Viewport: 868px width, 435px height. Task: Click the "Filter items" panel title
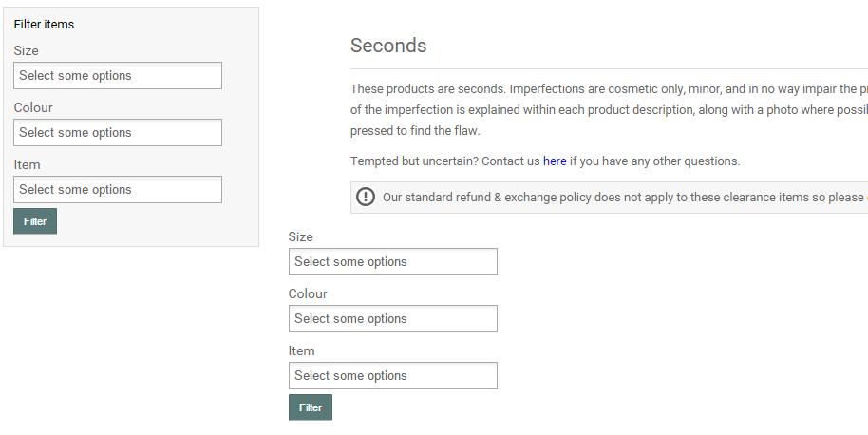pyautogui.click(x=44, y=25)
